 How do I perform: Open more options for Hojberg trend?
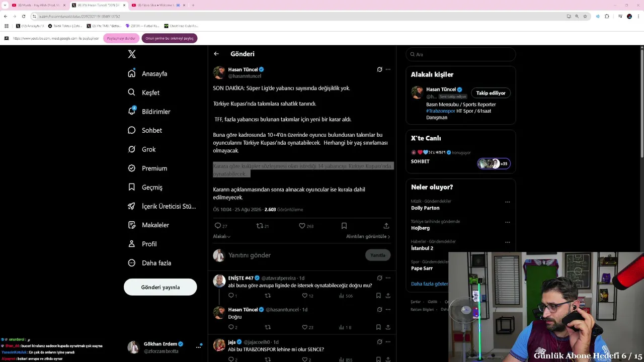[x=507, y=222]
